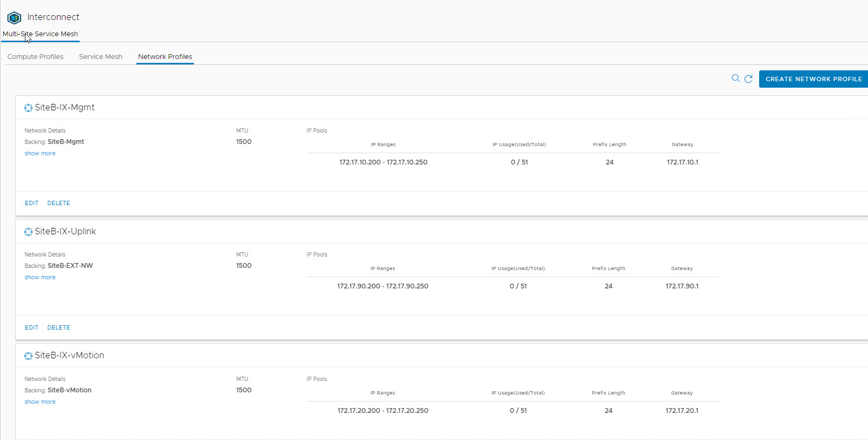Click the Interconnect hexagon logo icon
868x440 pixels.
click(14, 18)
